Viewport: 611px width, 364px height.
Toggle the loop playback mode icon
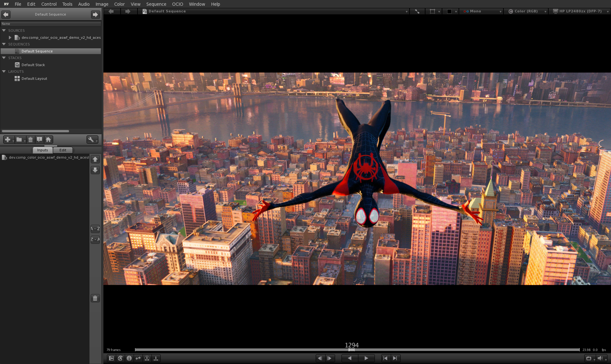click(x=588, y=358)
